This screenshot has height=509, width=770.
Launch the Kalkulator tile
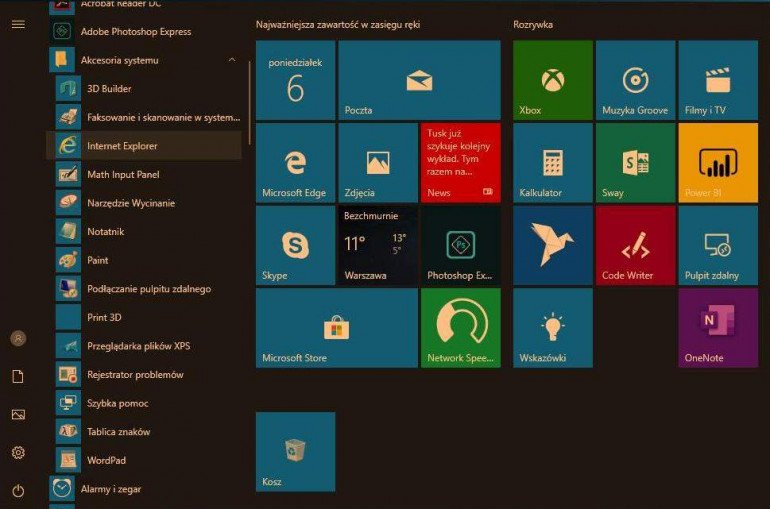(553, 162)
